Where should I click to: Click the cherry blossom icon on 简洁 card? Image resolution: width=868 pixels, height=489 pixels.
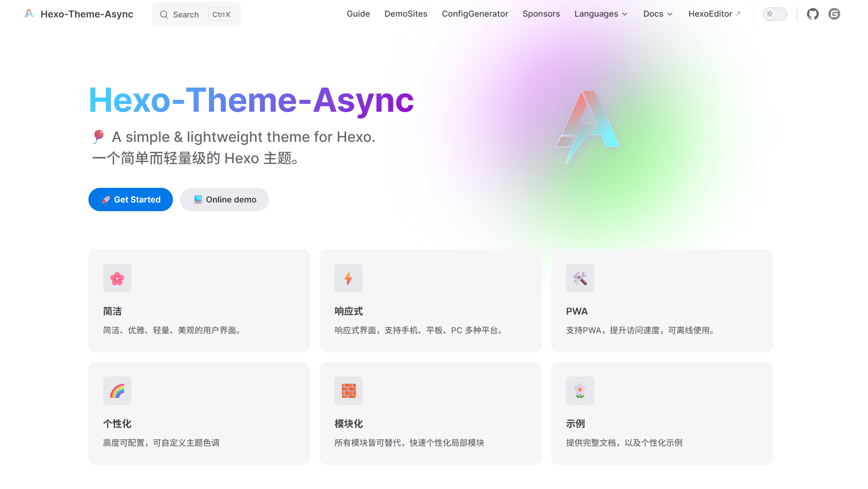117,278
